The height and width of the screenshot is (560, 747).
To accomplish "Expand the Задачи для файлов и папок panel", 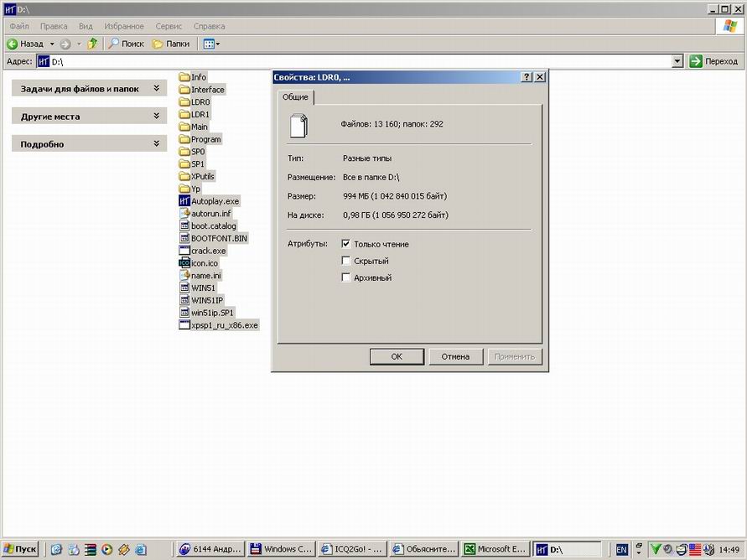I will coord(156,89).
